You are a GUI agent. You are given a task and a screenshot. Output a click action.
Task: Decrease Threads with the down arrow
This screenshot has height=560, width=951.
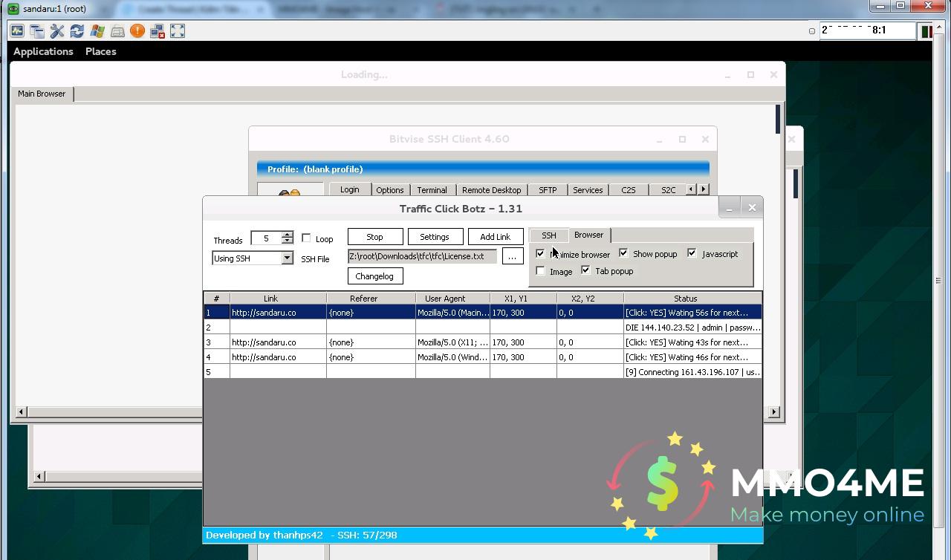click(288, 241)
